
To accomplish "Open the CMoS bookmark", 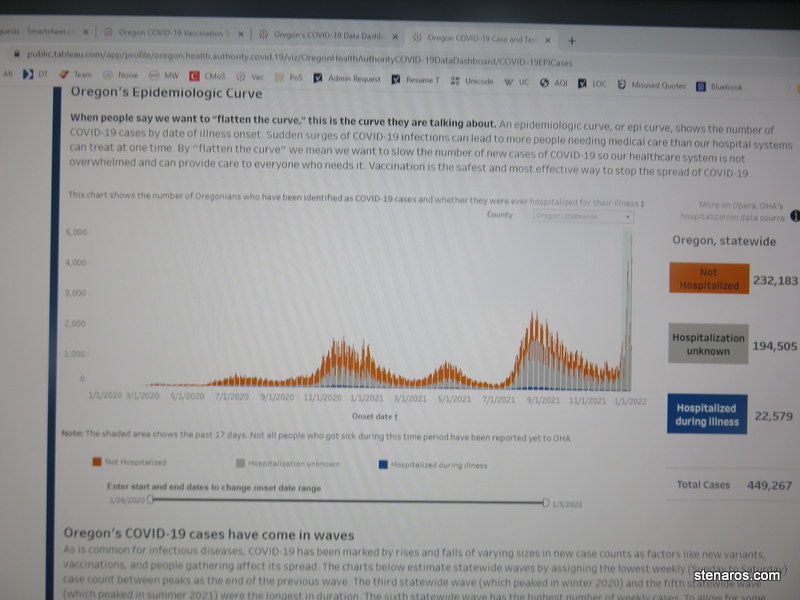I will pyautogui.click(x=207, y=76).
